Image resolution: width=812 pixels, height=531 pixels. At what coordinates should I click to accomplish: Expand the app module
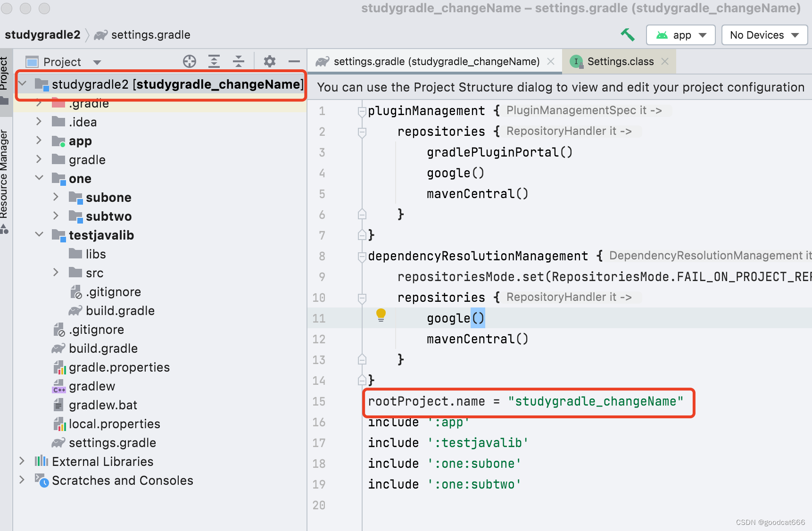[x=39, y=141]
